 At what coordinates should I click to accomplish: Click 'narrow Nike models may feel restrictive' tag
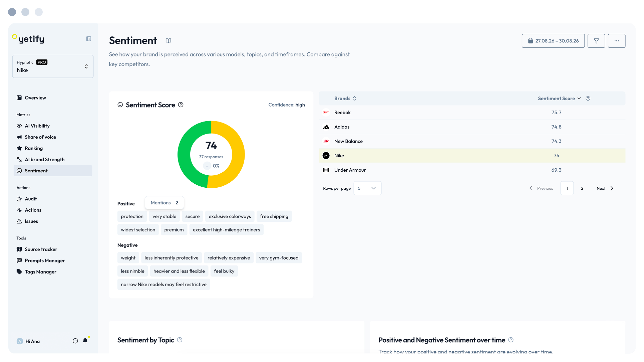click(x=164, y=285)
